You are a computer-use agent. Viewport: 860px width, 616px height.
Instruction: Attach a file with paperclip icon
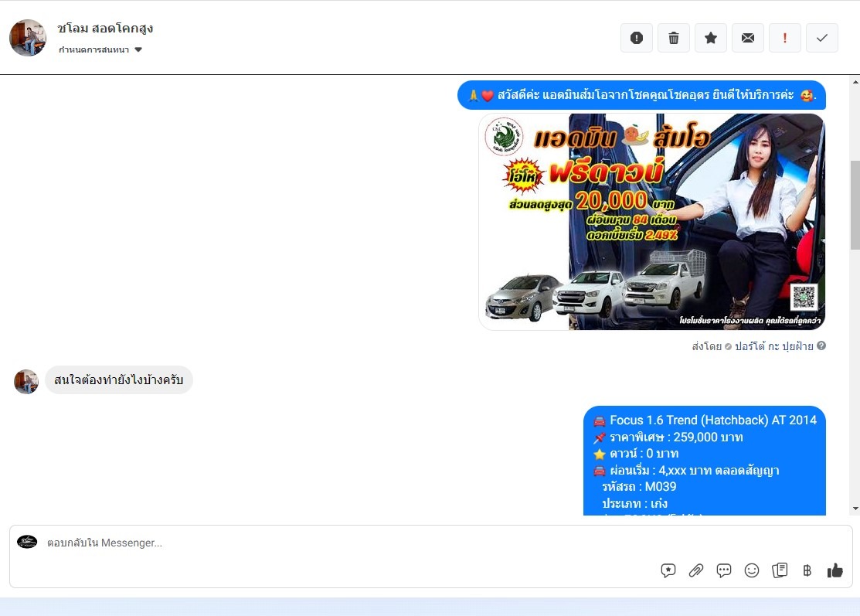click(696, 570)
